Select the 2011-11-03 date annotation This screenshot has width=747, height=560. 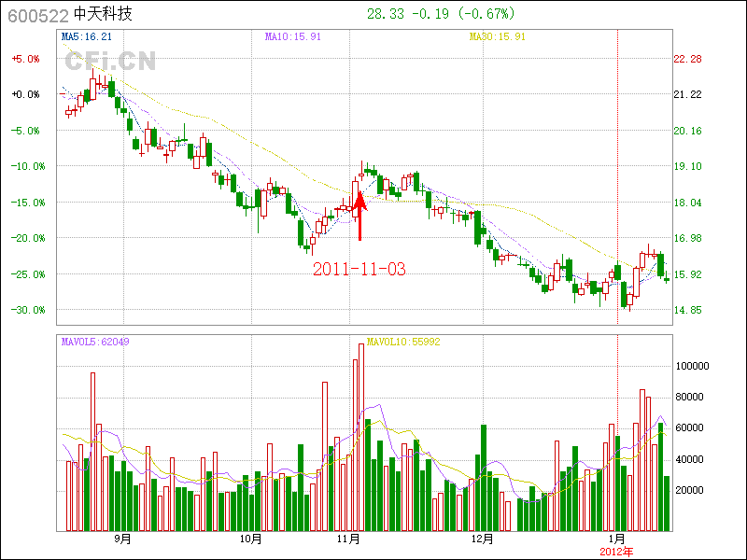[x=359, y=269]
